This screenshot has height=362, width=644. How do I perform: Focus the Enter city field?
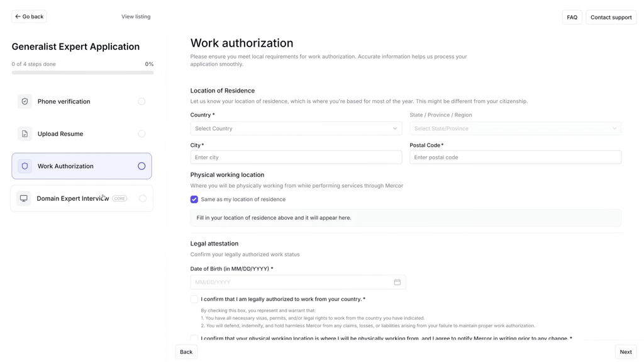point(296,157)
